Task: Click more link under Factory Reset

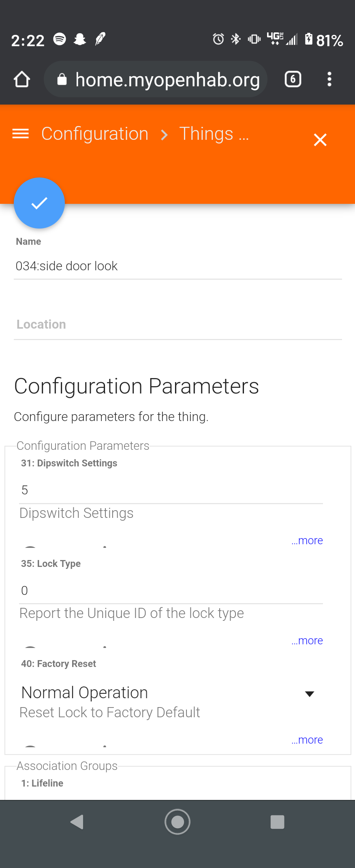Action: coord(307,740)
